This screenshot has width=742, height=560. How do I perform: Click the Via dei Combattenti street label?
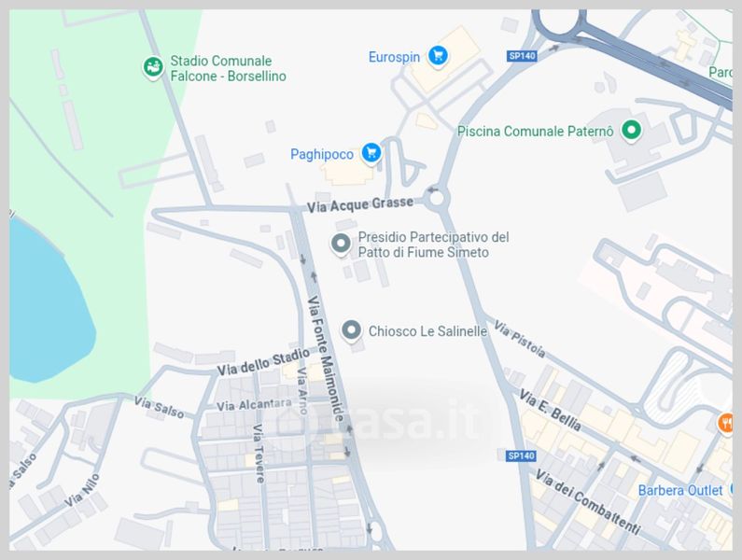(588, 502)
